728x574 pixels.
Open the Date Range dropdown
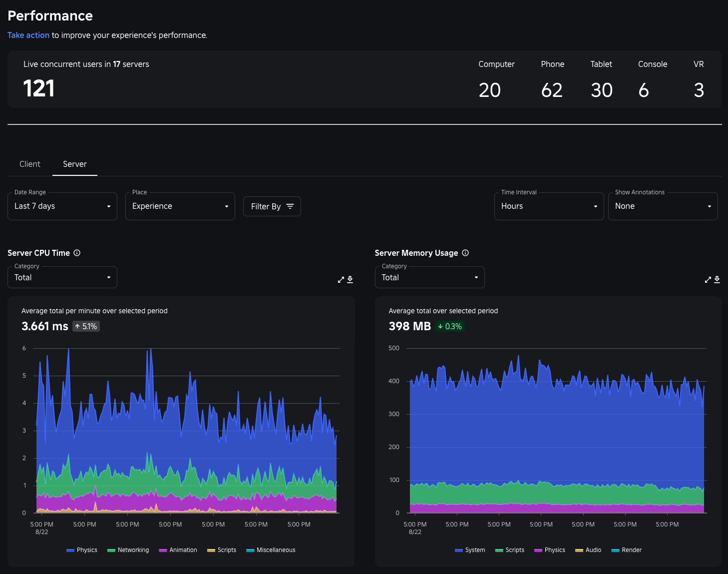tap(62, 206)
